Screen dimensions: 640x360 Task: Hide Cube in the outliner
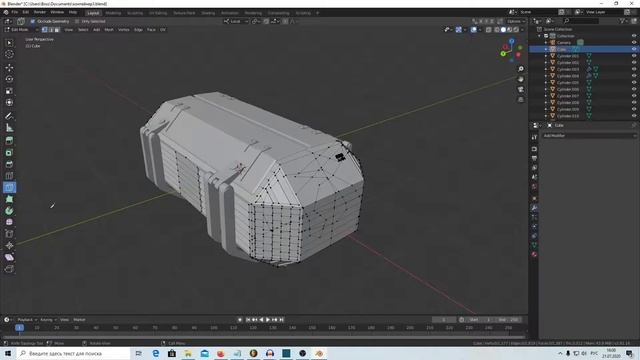[634, 49]
